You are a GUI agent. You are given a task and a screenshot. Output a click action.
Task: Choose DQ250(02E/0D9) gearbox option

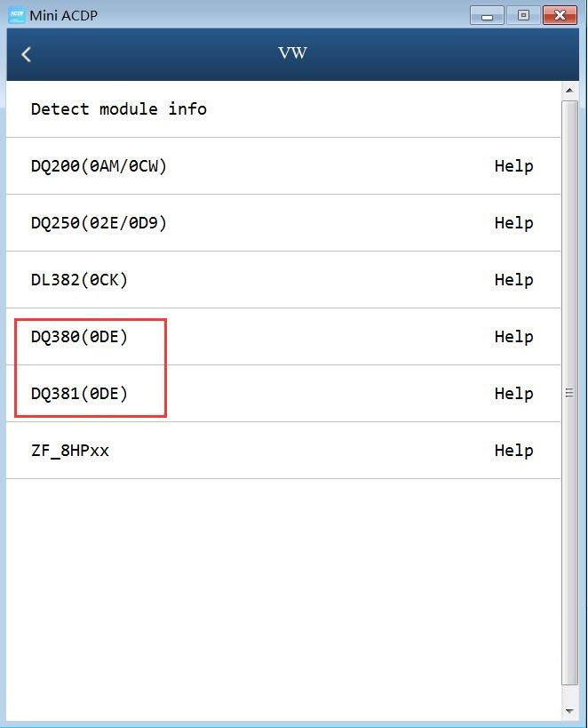99,223
